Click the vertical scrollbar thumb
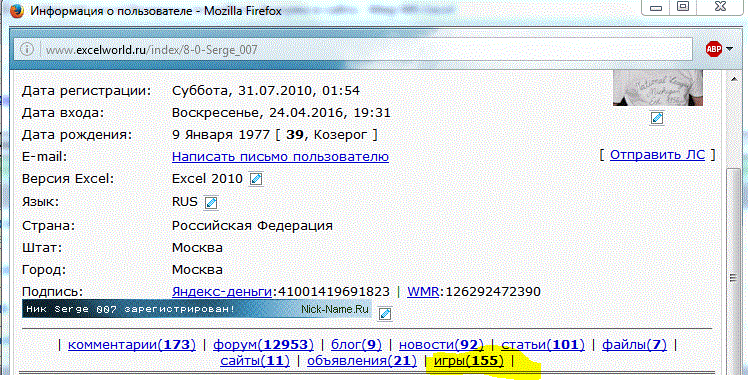 pos(735,277)
